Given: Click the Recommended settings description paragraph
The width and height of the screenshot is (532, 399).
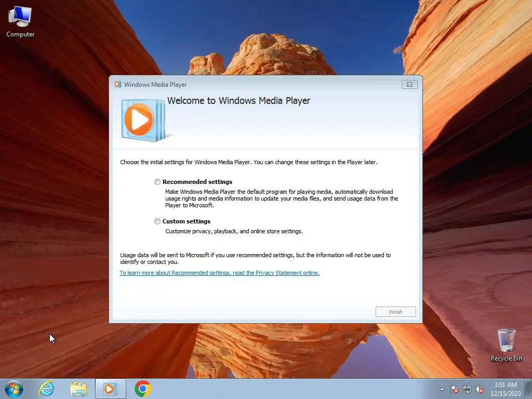Looking at the screenshot, I should (282, 198).
